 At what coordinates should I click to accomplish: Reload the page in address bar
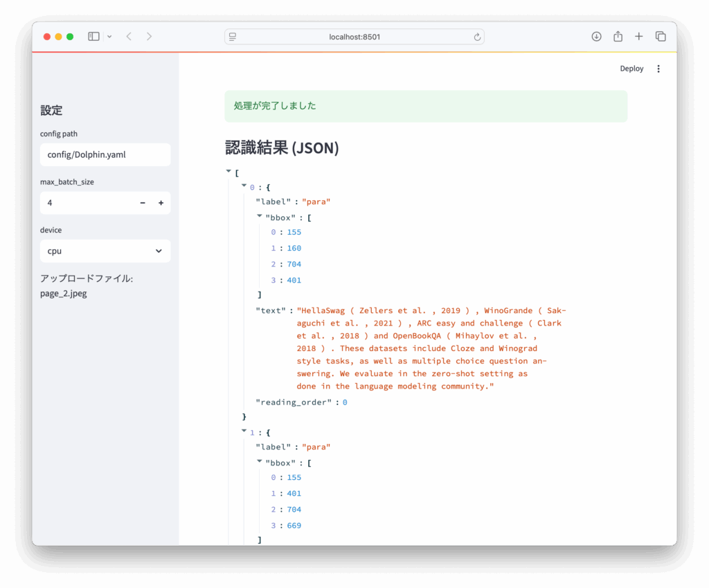[x=477, y=37]
